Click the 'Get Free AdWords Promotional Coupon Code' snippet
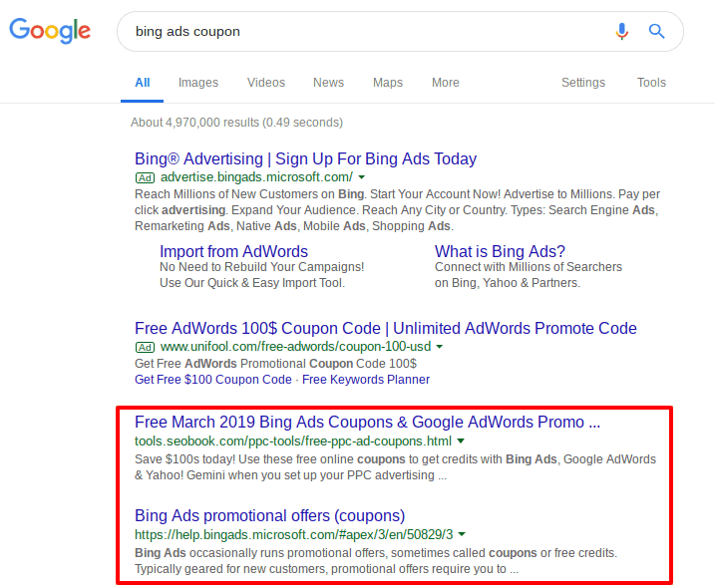 [x=275, y=364]
